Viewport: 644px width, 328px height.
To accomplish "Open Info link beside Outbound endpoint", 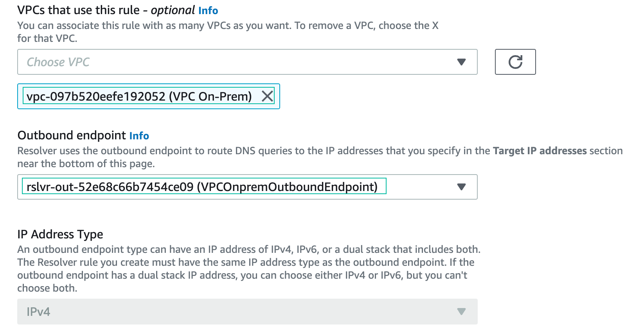I will [139, 136].
